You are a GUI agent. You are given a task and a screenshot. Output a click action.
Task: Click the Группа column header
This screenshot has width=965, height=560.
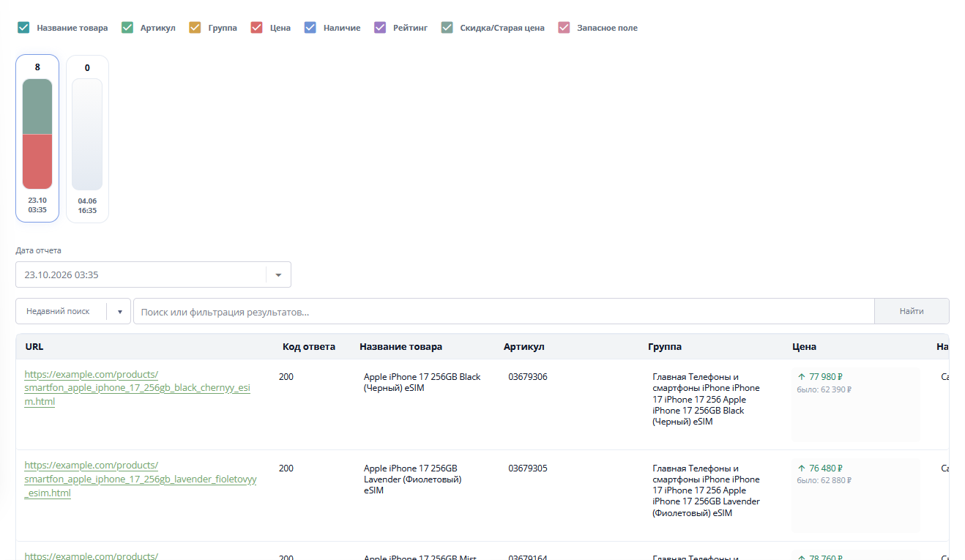[665, 347]
